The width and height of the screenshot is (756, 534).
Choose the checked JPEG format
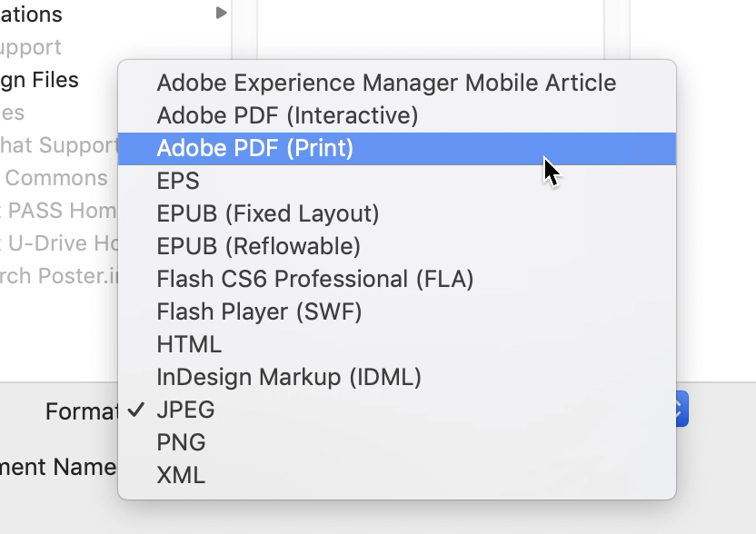[397, 410]
